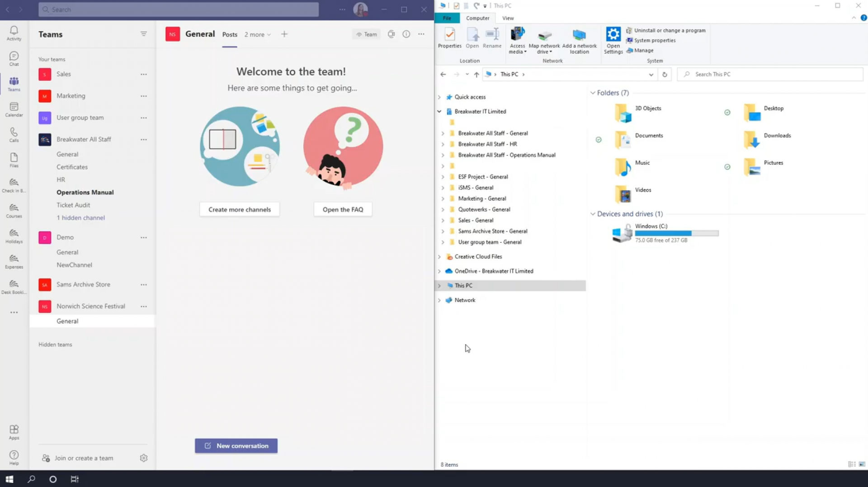Open the Activity feed in Teams
868x487 pixels.
point(14,33)
